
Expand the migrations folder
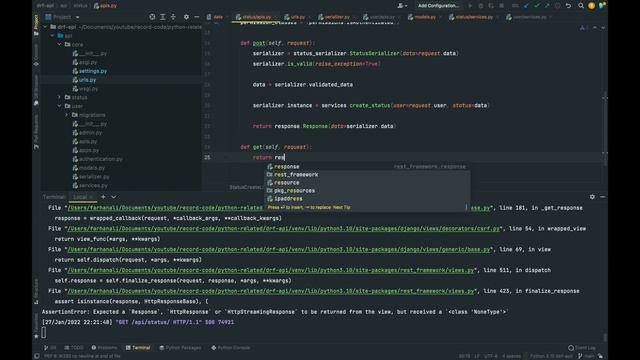[x=67, y=115]
